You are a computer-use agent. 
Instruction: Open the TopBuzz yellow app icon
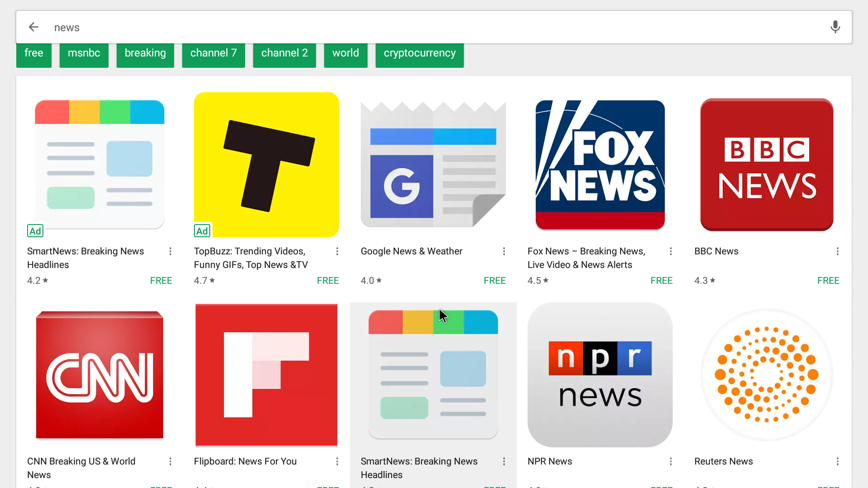click(x=266, y=164)
